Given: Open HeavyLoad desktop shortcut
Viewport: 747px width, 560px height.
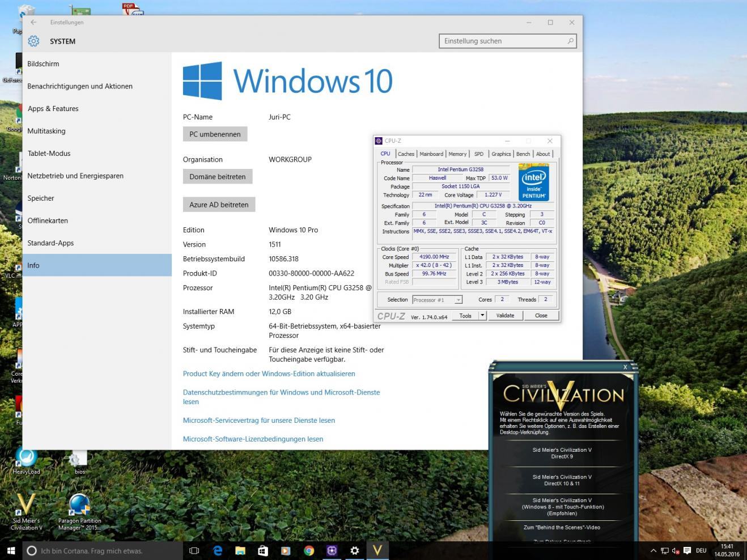Looking at the screenshot, I should point(26,461).
